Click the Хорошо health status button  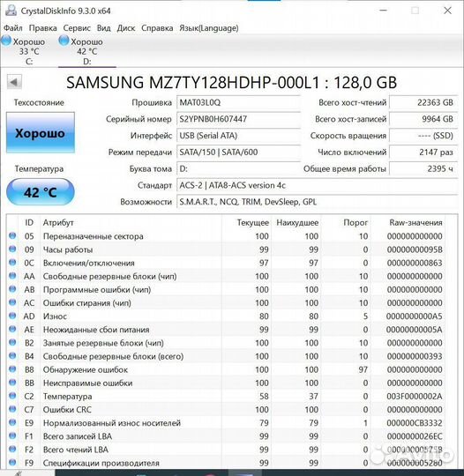40,132
